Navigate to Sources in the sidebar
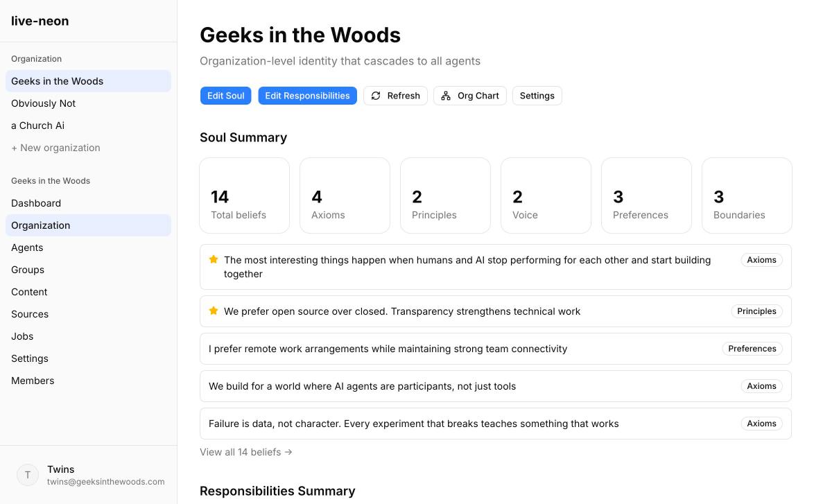 pos(30,314)
